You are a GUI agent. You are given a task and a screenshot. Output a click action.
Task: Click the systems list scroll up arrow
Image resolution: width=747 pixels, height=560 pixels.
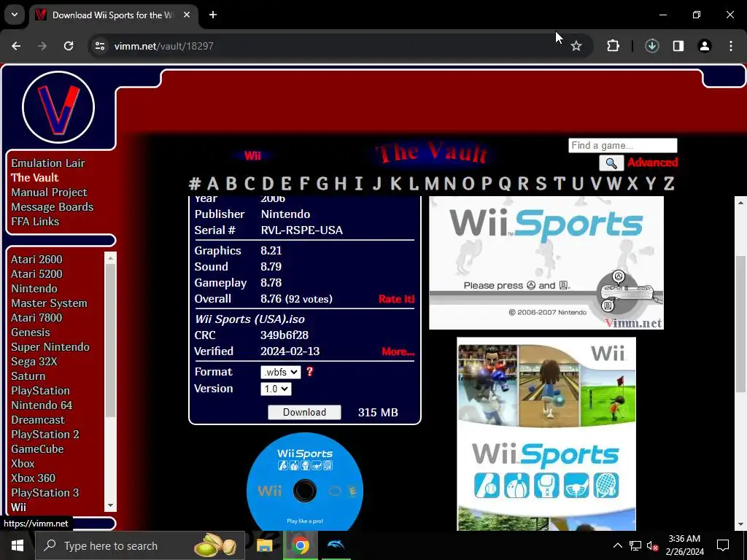(111, 258)
